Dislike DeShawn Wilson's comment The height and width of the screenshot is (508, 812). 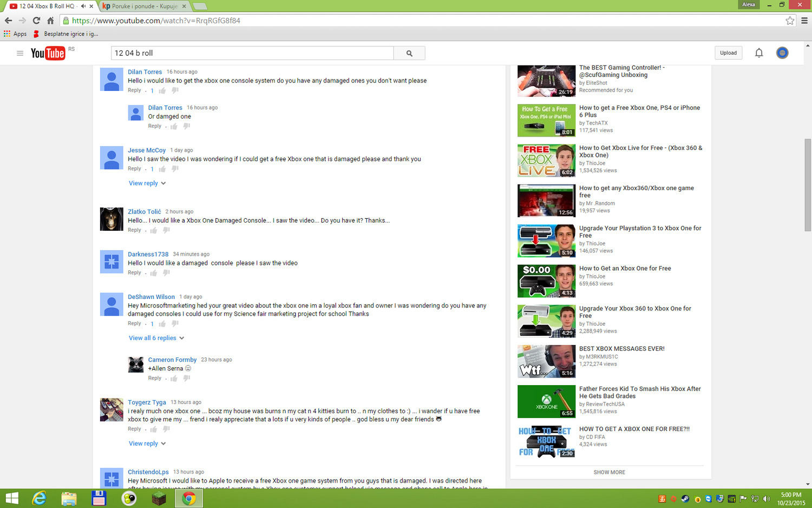tap(175, 324)
